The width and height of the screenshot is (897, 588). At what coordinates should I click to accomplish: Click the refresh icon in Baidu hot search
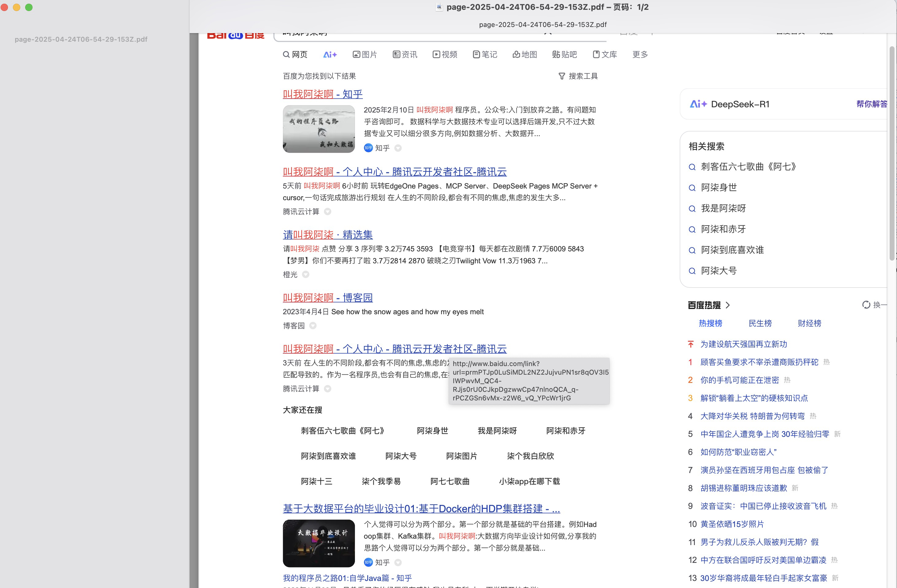pos(866,305)
